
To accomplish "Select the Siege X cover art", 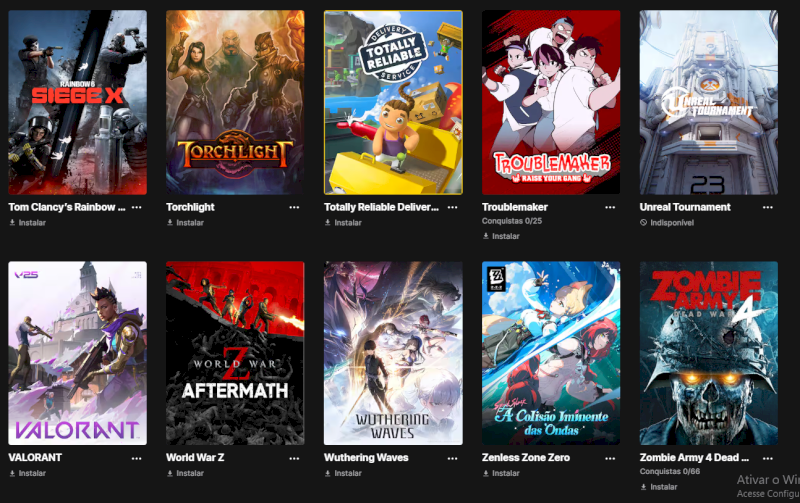I will [x=78, y=103].
